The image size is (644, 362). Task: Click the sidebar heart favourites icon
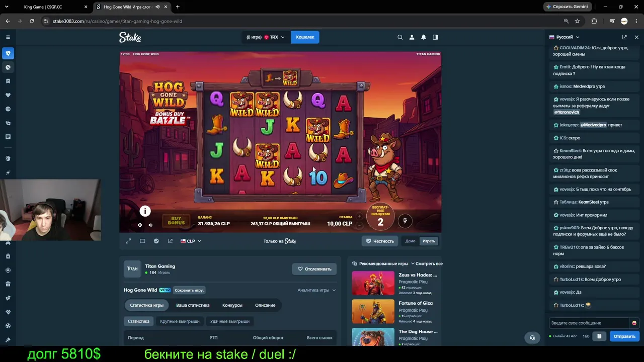[x=8, y=95]
